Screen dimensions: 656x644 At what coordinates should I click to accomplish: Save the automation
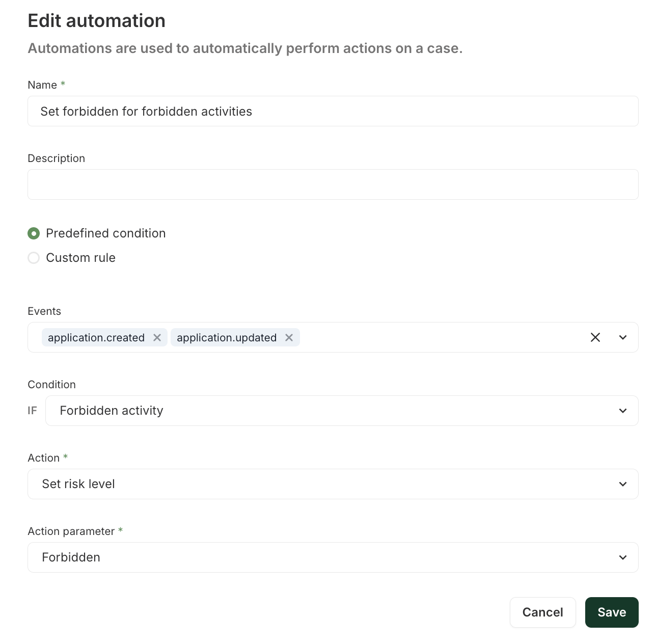click(611, 612)
